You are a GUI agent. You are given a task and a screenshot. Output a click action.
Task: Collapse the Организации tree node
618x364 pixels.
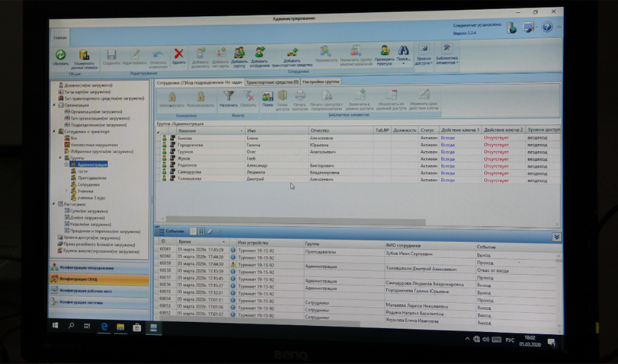tap(54, 105)
